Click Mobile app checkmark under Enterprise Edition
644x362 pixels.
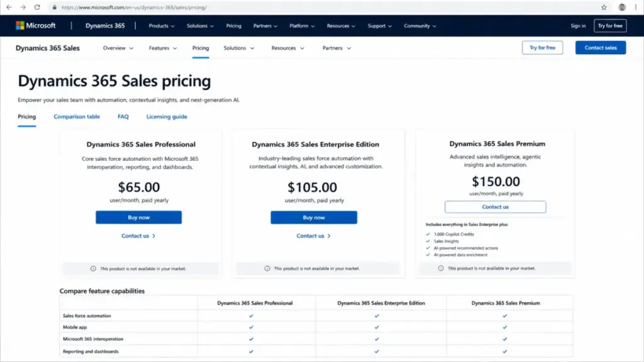click(x=377, y=327)
